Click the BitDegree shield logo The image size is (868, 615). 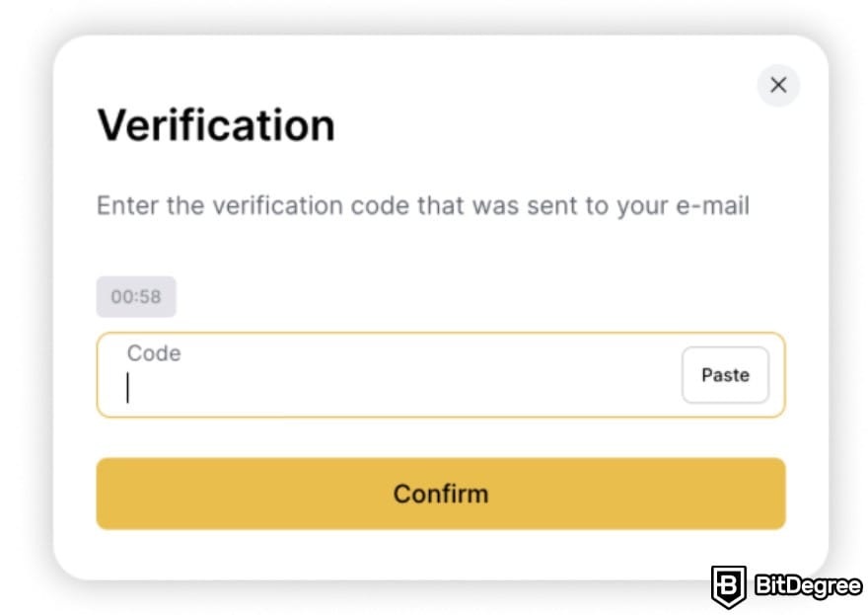click(727, 586)
